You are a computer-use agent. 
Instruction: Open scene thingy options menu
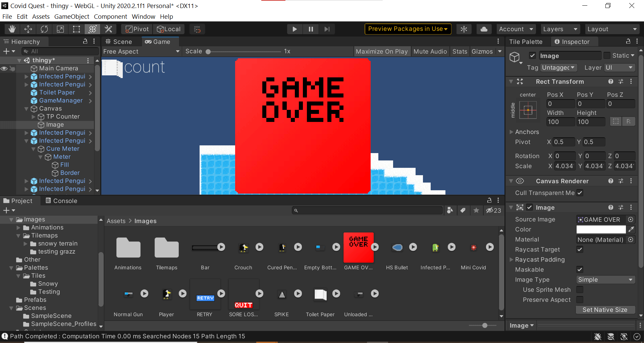(88, 60)
